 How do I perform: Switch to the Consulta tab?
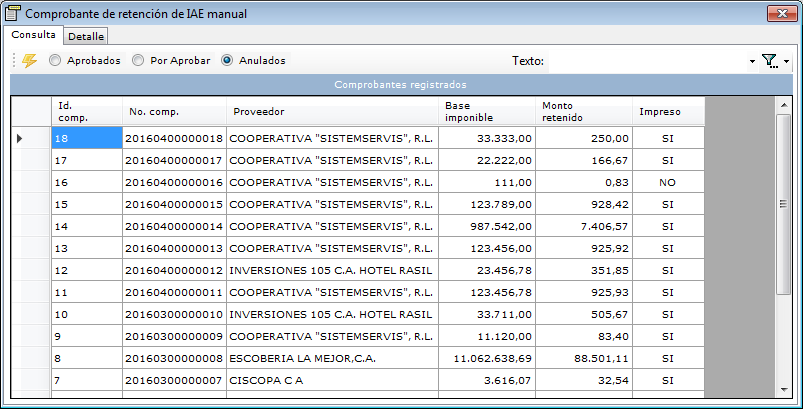point(34,35)
